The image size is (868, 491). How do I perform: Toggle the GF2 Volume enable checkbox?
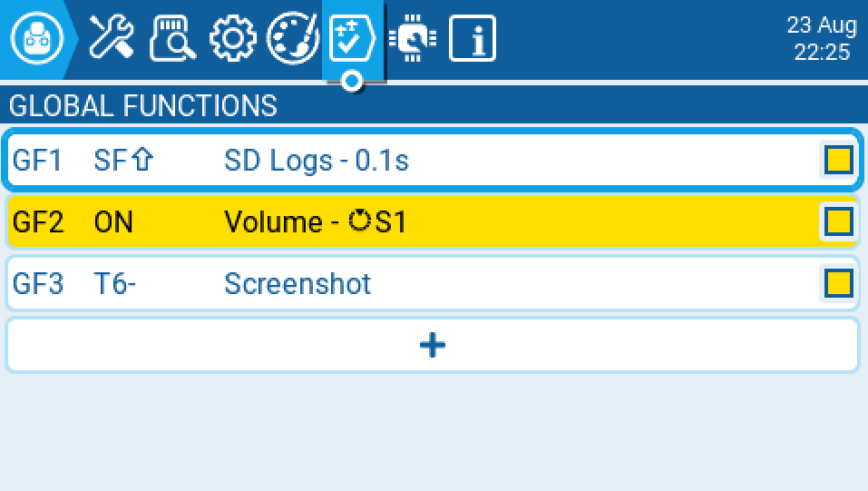click(x=838, y=221)
